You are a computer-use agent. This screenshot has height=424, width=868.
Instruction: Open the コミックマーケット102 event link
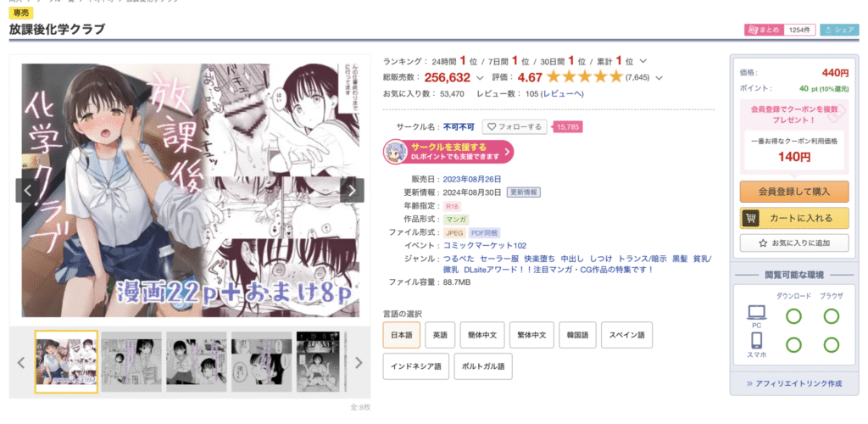pos(485,245)
